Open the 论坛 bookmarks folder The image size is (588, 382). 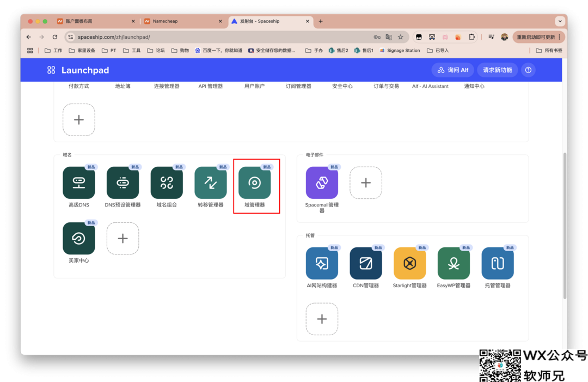pos(156,51)
